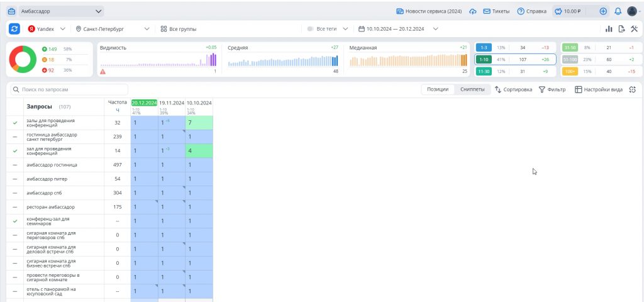The height and width of the screenshot is (302, 644).
Task: Click the Поиск по запросам search field
Action: [69, 90]
